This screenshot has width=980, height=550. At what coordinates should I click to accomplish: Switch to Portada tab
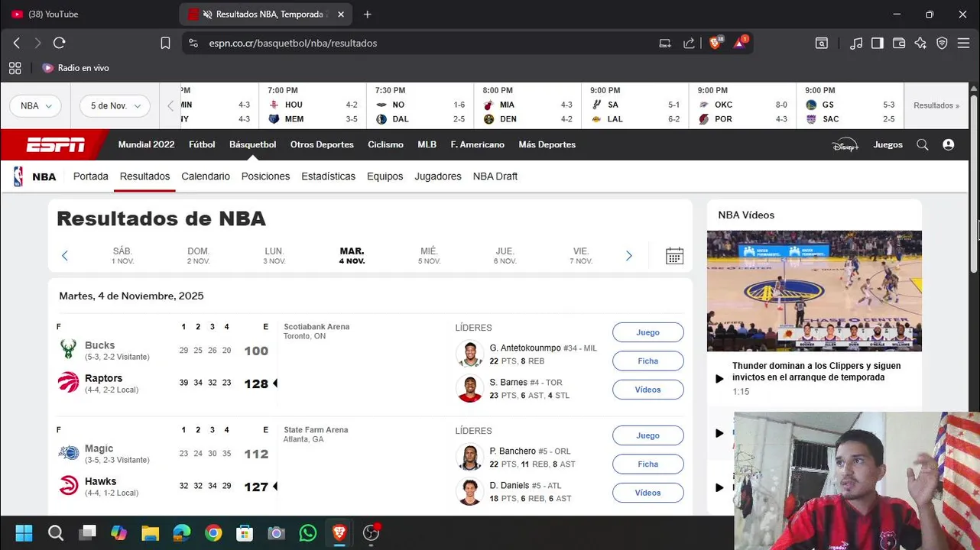(91, 176)
